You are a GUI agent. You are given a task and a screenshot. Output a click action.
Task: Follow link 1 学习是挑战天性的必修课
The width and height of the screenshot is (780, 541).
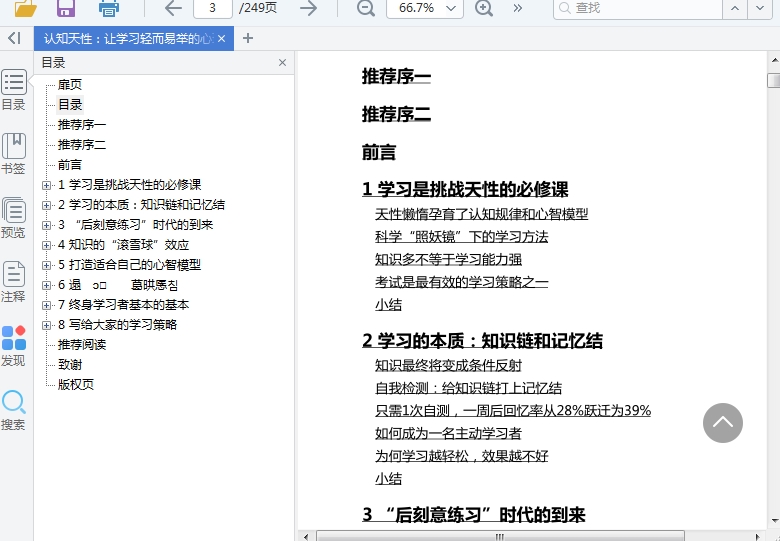pyautogui.click(x=465, y=189)
